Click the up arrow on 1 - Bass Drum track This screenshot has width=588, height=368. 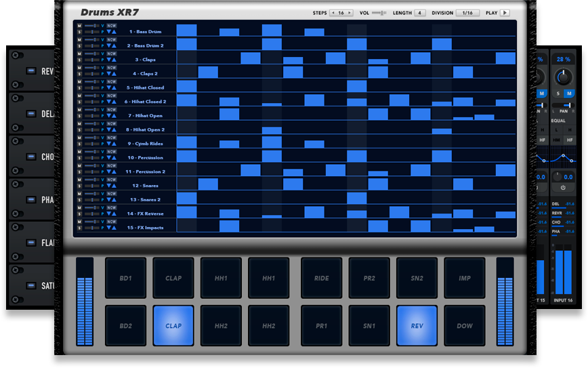(114, 31)
